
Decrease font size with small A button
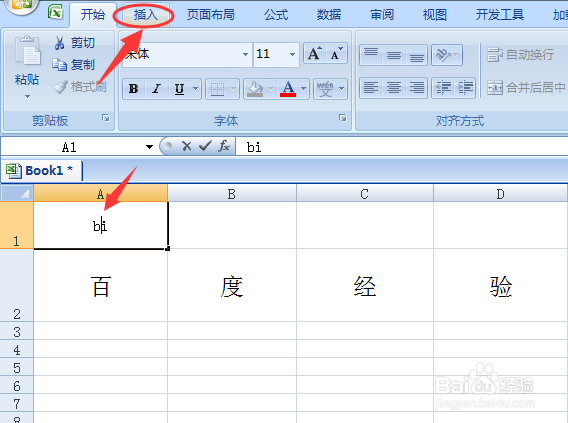[x=337, y=54]
